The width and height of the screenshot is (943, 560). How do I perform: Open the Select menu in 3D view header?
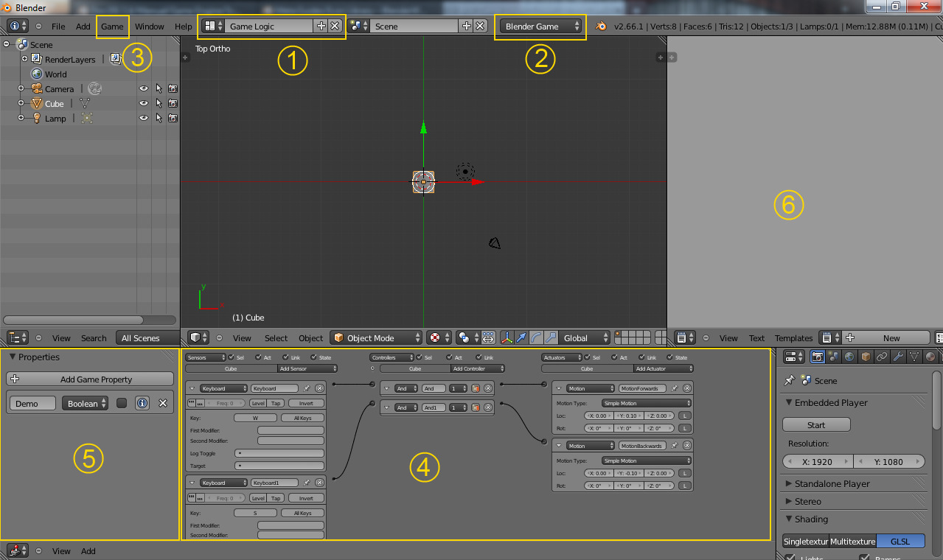[x=276, y=337]
